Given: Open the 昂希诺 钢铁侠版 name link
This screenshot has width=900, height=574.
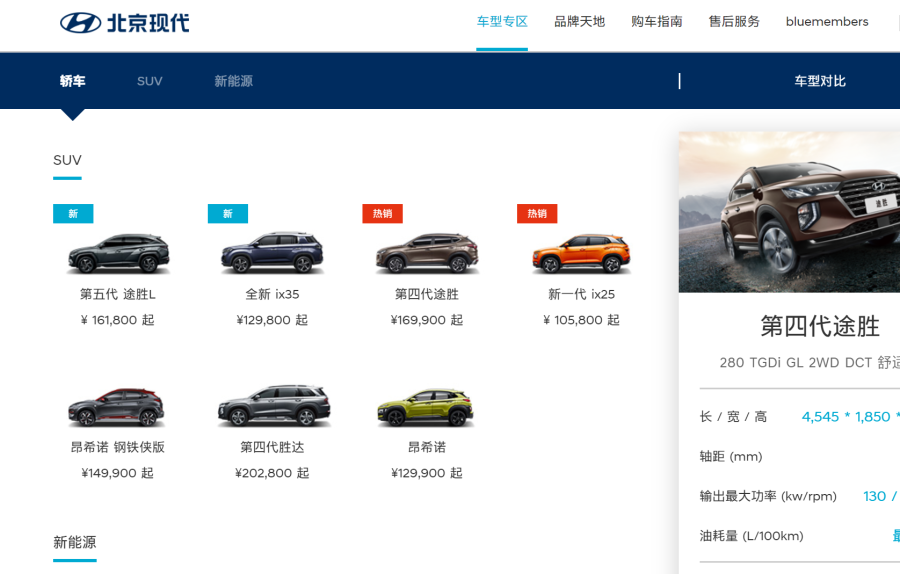Looking at the screenshot, I should [x=118, y=447].
